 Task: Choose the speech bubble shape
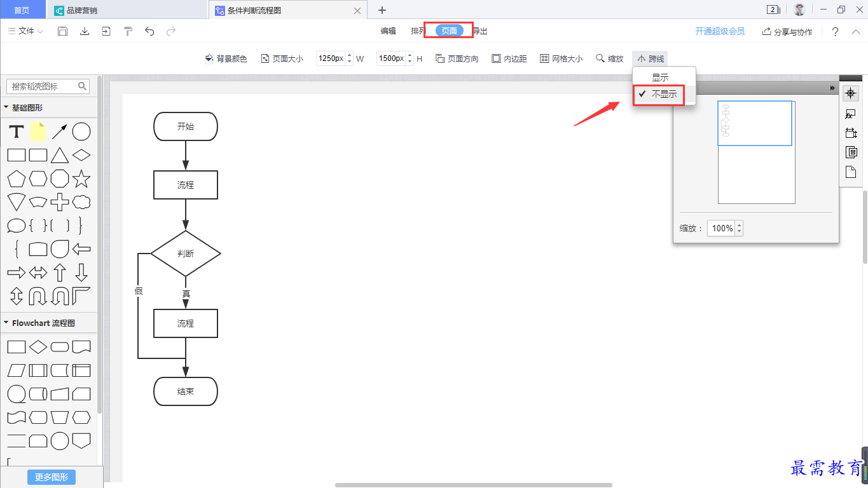tap(17, 226)
